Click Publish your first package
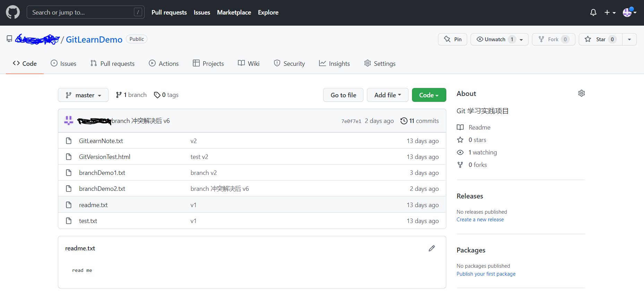644x293 pixels. (x=486, y=274)
